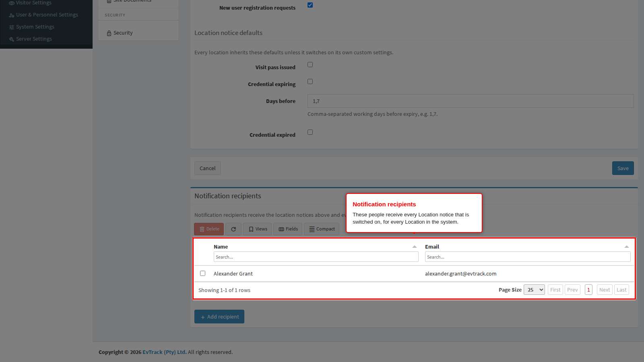Sort by Name column arrow
This screenshot has width=644, height=362.
pos(415,247)
